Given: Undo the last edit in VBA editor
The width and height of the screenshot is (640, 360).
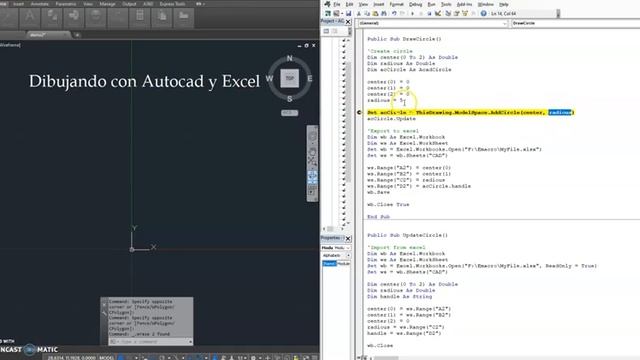Looking at the screenshot, I should click(x=394, y=13).
